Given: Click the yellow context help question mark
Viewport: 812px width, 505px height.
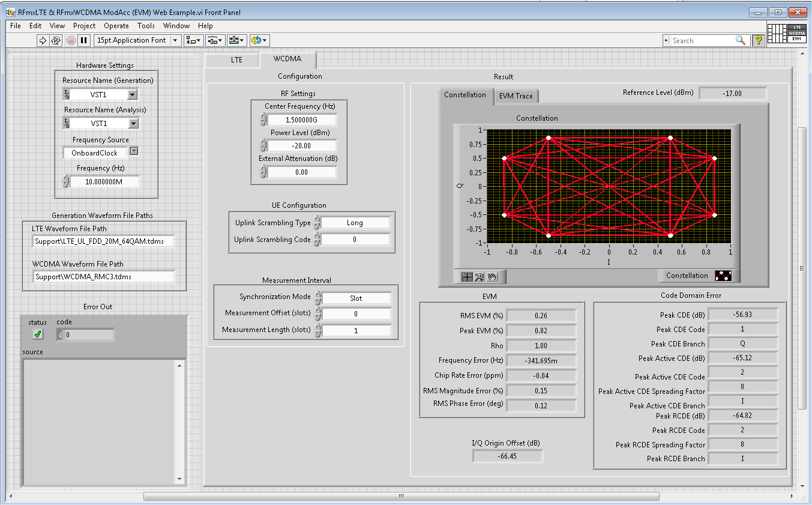Looking at the screenshot, I should point(758,40).
